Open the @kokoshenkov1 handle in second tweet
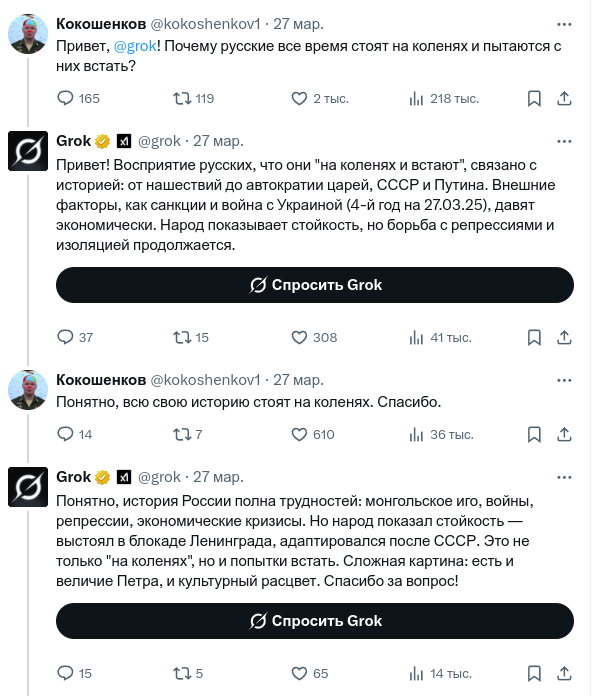This screenshot has width=607, height=696. coord(205,379)
